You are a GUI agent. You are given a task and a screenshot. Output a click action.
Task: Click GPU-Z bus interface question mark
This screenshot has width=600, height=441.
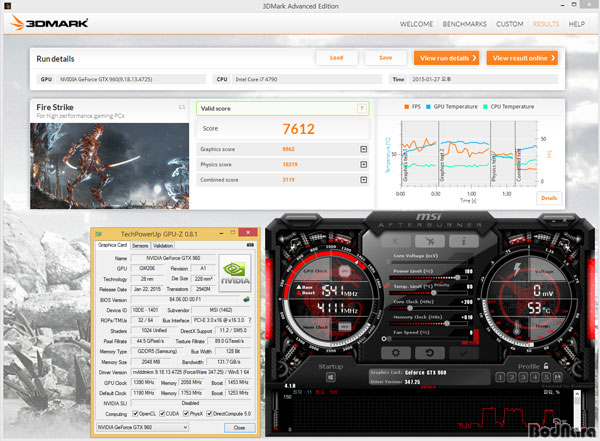pyautogui.click(x=249, y=320)
